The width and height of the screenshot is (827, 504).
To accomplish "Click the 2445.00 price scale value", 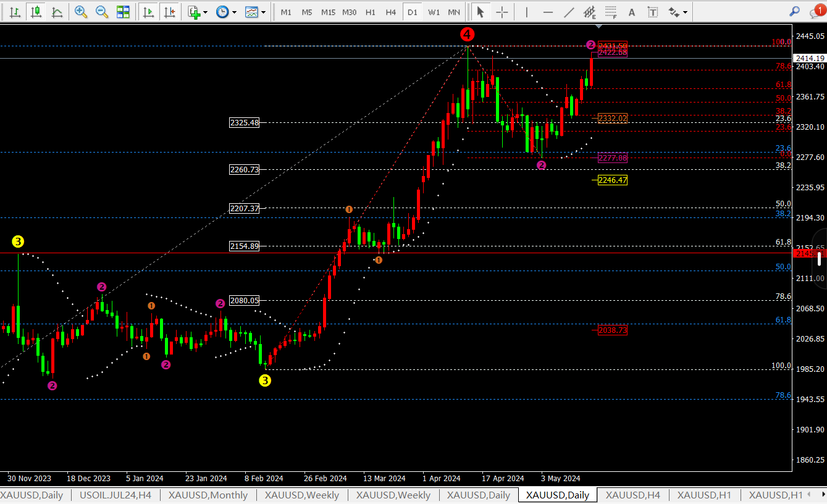I will point(811,36).
